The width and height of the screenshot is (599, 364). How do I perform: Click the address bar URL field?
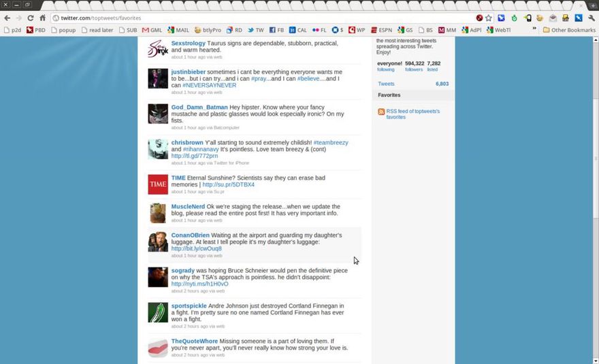click(263, 18)
